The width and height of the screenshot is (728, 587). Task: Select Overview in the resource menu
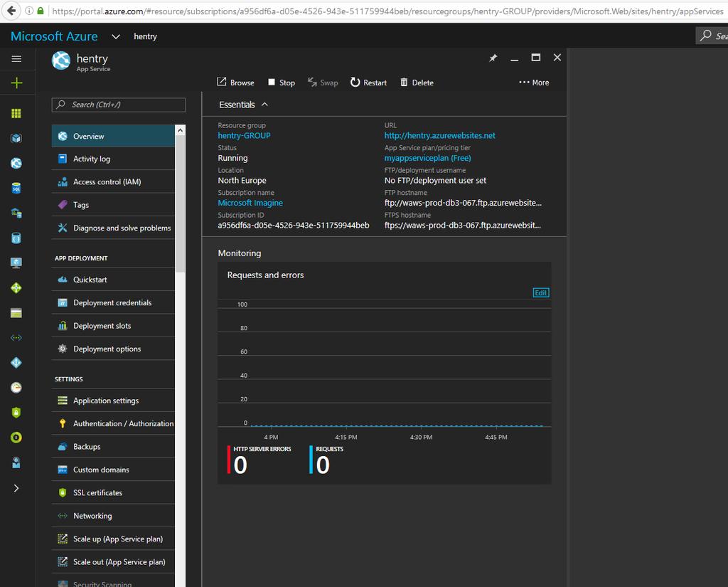[113, 136]
